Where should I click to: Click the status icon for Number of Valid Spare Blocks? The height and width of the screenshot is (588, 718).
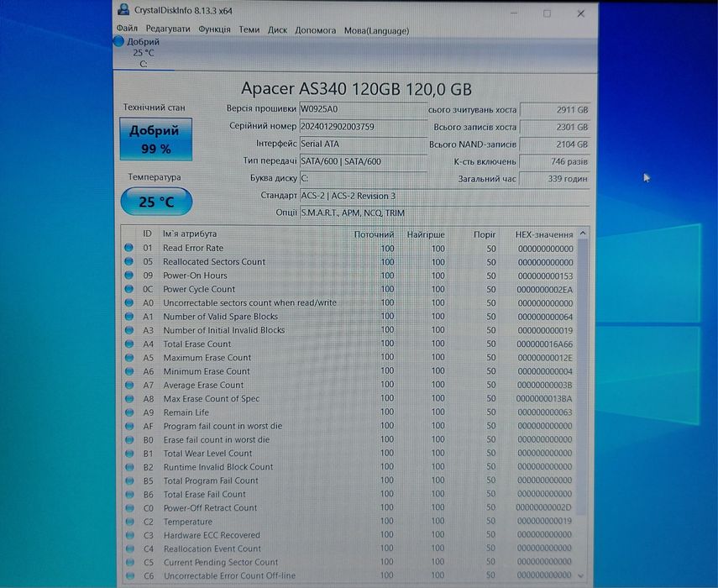click(129, 317)
